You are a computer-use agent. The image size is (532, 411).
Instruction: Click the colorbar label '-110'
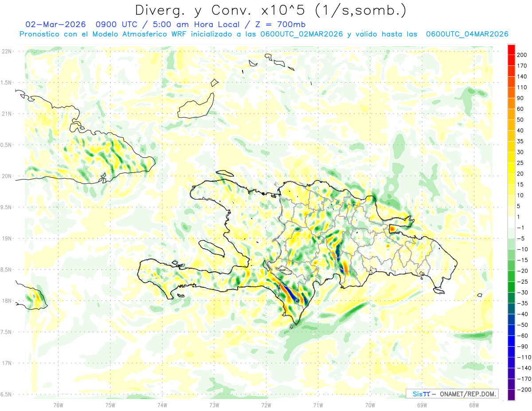(x=524, y=357)
